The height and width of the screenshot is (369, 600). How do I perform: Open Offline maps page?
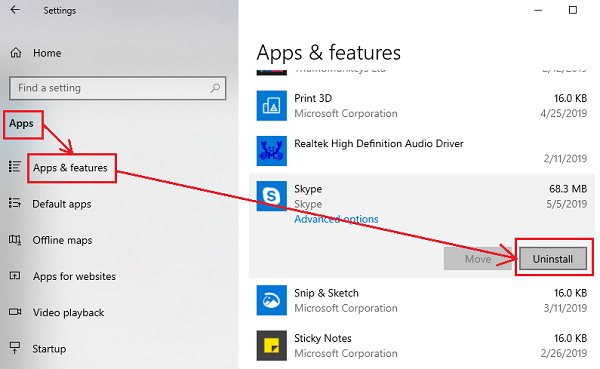click(62, 240)
